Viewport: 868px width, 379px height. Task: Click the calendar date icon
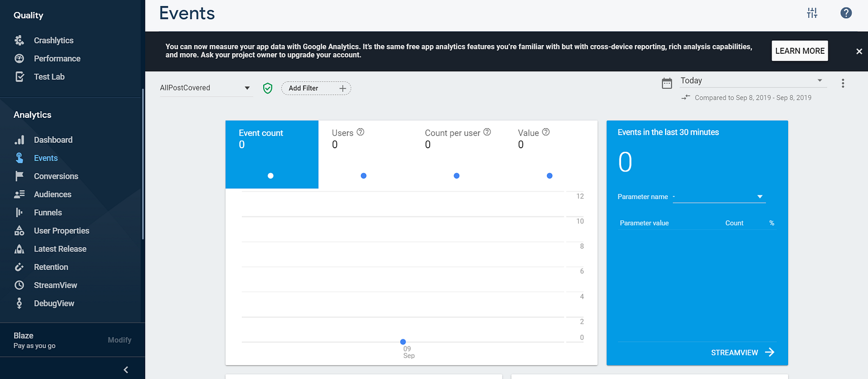(667, 83)
